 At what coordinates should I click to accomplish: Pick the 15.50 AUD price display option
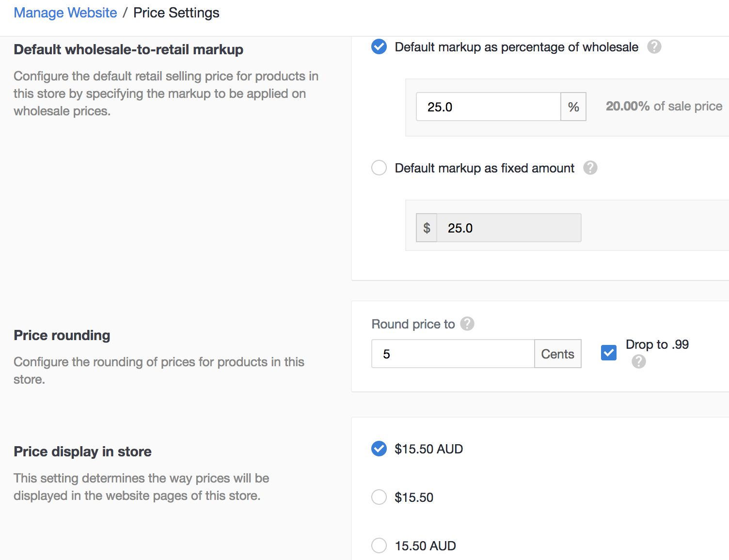379,546
